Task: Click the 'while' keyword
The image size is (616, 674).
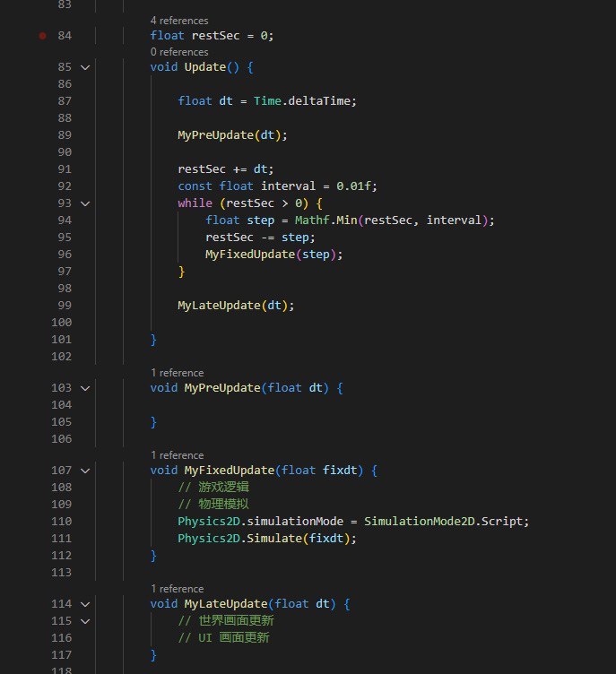Action: (x=195, y=203)
